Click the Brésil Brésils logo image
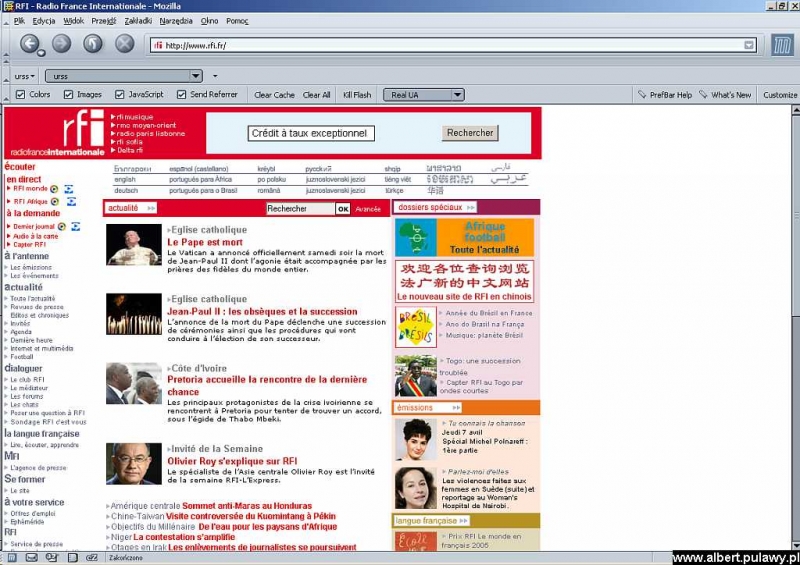The image size is (800, 565). coord(416,327)
